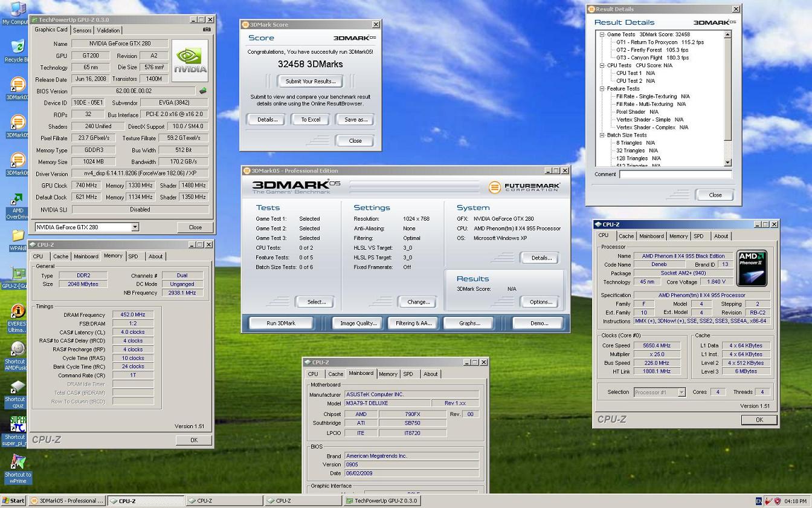The image size is (812, 508).
Task: Select the cpuz shortcut icon on desktop
Action: pos(18,394)
